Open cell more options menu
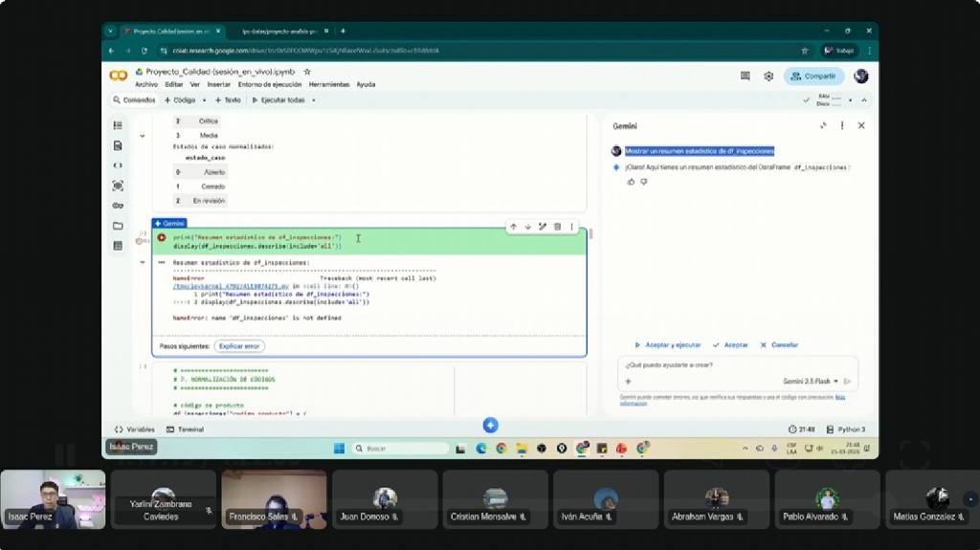The height and width of the screenshot is (550, 980). 572,227
